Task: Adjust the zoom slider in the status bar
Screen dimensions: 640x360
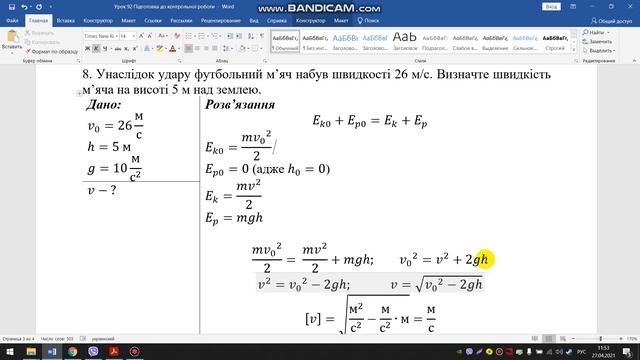Action: pyautogui.click(x=600, y=339)
